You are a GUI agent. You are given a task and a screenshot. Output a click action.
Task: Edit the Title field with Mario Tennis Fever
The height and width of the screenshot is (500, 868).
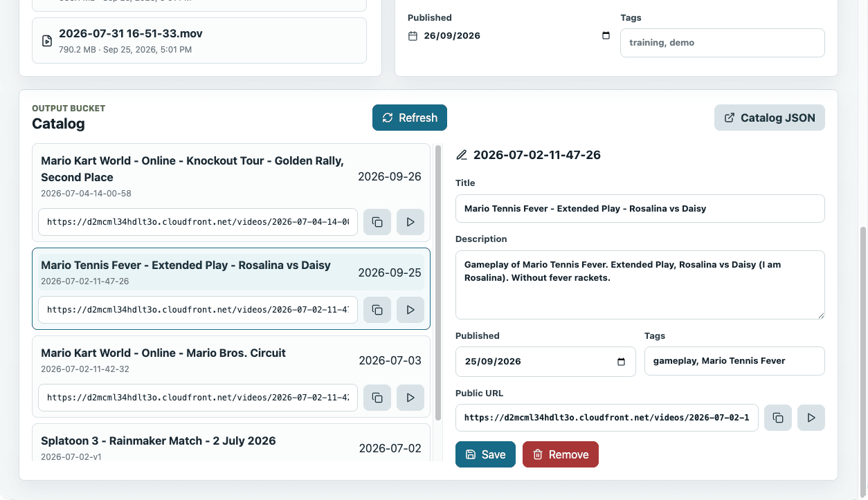640,208
